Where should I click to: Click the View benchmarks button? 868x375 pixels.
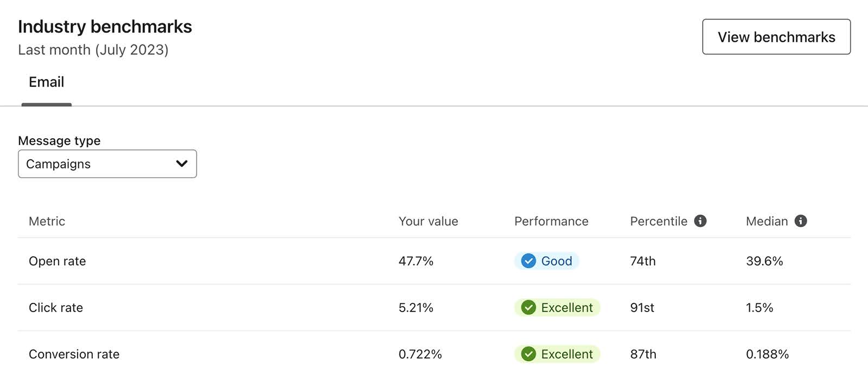776,37
